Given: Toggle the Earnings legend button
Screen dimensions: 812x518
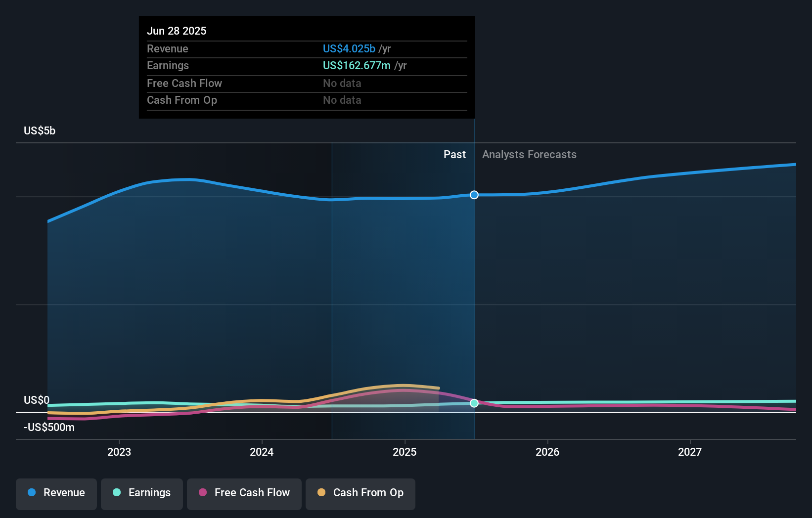Looking at the screenshot, I should click(142, 494).
